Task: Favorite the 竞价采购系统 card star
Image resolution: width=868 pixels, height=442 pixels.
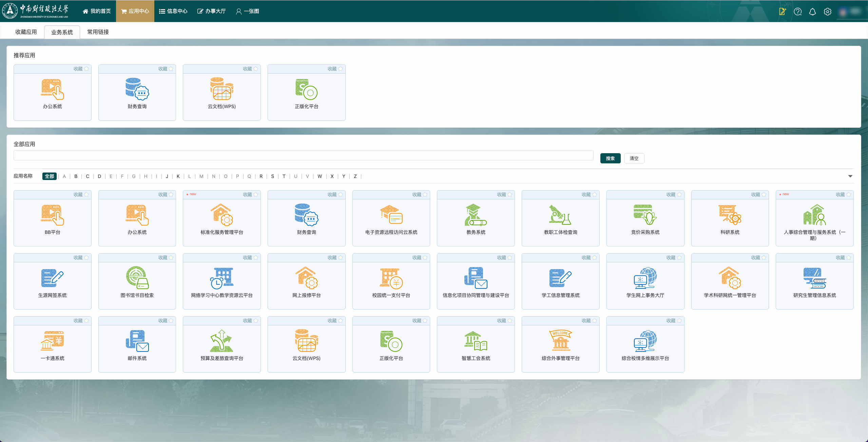Action: [679, 195]
